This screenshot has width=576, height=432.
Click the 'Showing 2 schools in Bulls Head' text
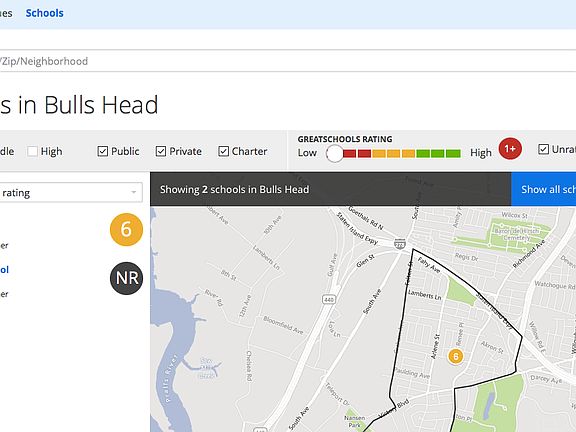click(x=234, y=190)
